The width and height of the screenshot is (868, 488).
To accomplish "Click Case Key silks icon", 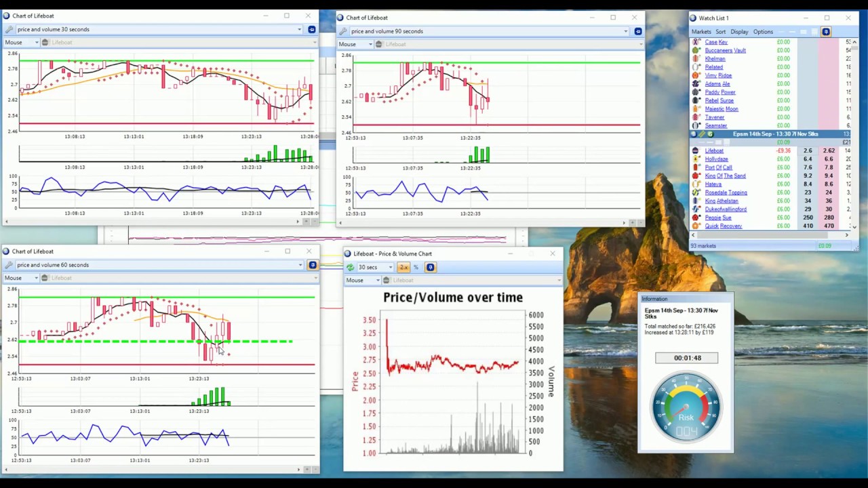I will pos(696,42).
